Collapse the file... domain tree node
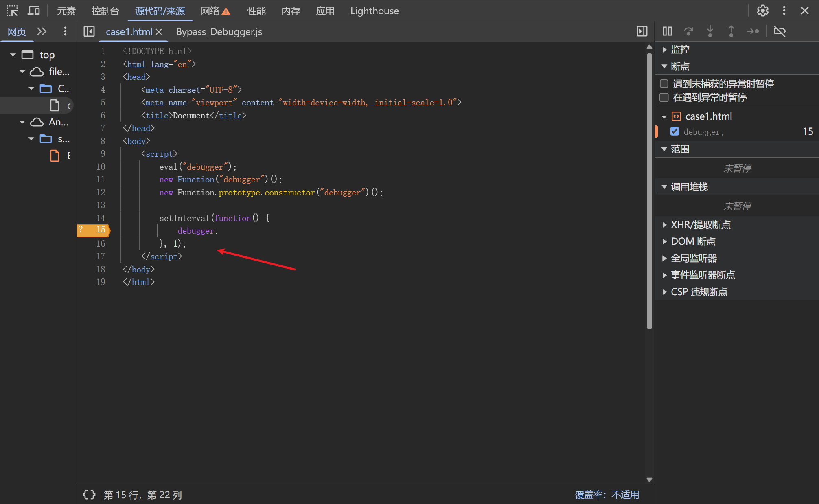 click(x=22, y=72)
